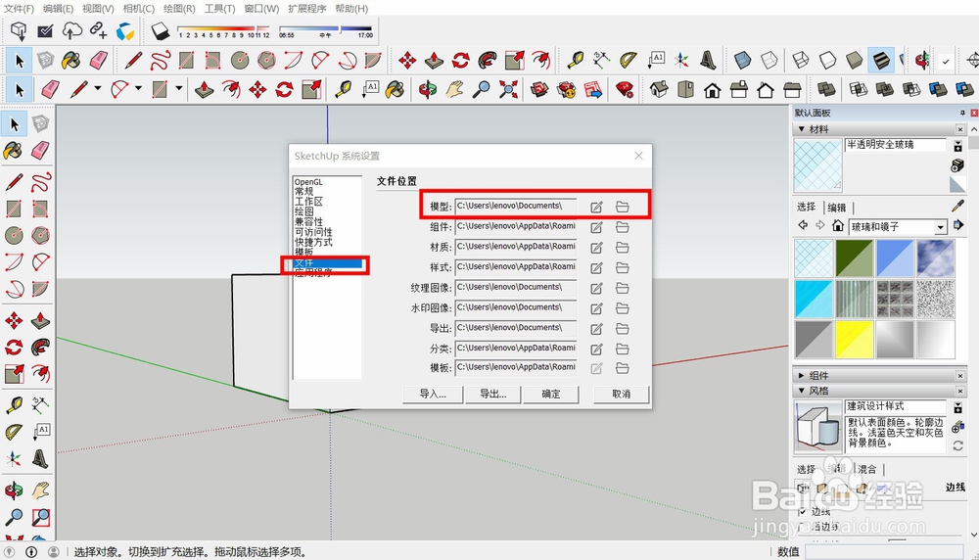Select the Protractor tool in left toolbar
This screenshot has height=560, width=979.
click(13, 432)
